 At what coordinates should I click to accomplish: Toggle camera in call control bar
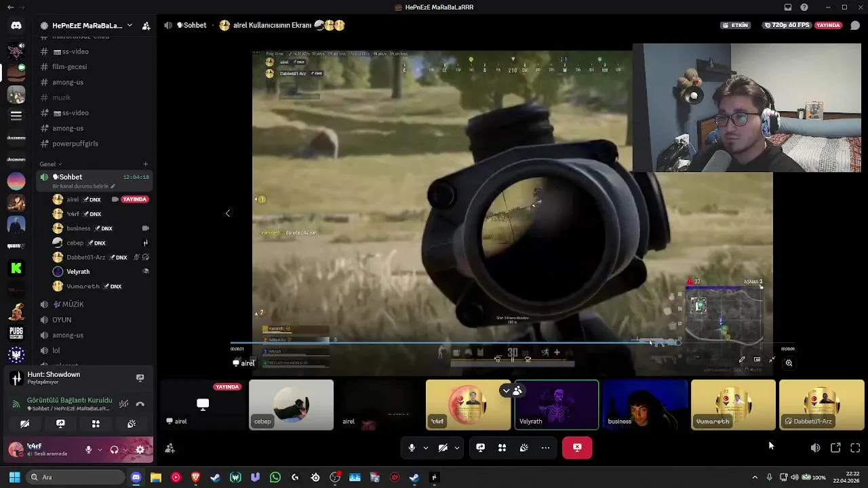pyautogui.click(x=443, y=448)
